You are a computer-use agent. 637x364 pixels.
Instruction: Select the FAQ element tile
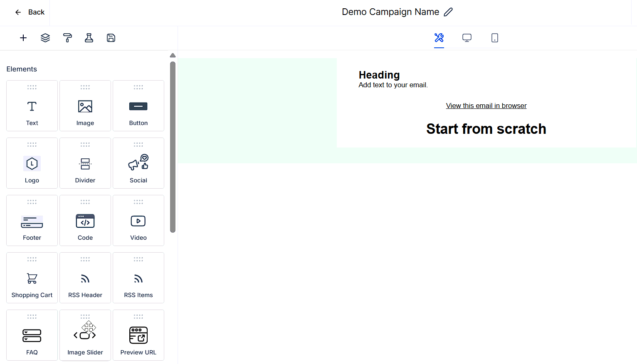tap(32, 335)
